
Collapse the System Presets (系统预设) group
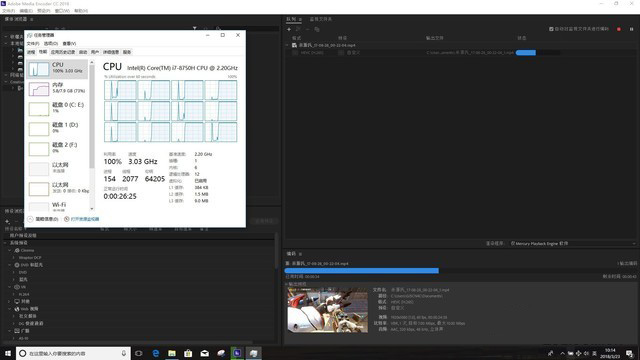pyautogui.click(x=5, y=243)
